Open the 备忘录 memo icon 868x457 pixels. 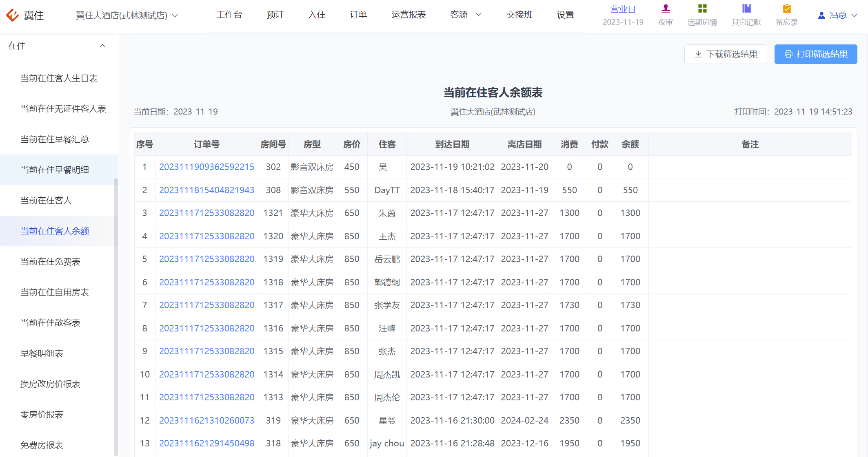click(787, 9)
